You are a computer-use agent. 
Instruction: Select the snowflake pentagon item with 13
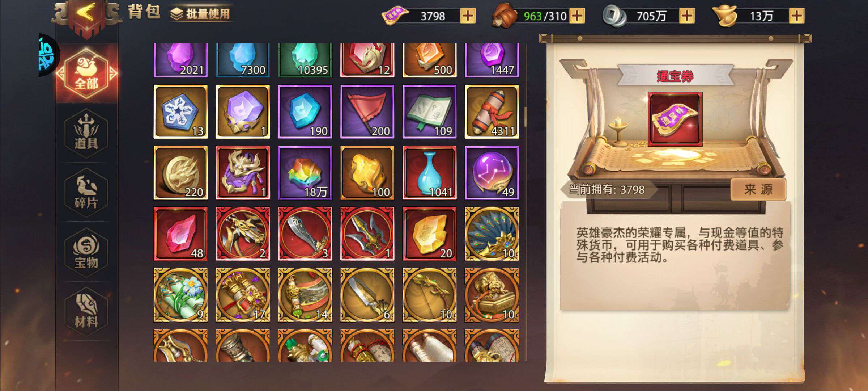(x=180, y=112)
